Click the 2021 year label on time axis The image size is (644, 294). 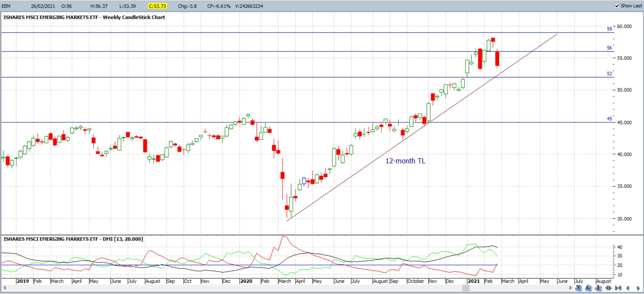pos(473,281)
